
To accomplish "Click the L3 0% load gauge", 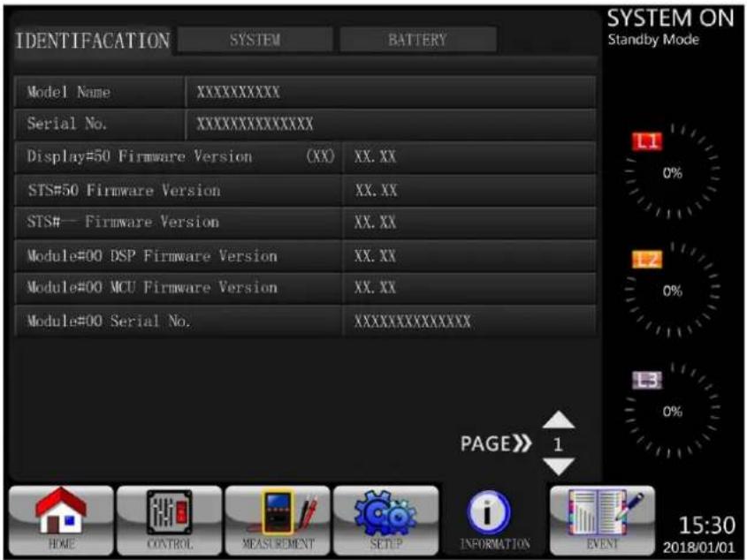I will click(x=672, y=411).
